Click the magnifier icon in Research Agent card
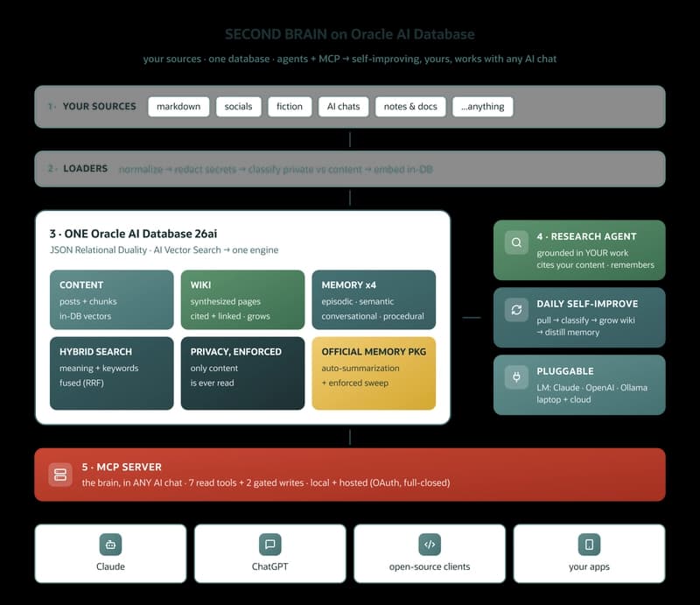Viewport: 700px width, 605px height. click(x=516, y=243)
